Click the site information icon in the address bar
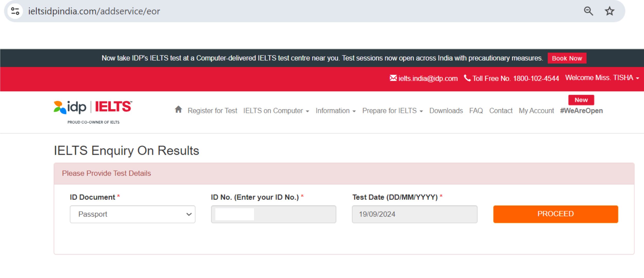Screen dimensions: 644x278 click(x=15, y=11)
